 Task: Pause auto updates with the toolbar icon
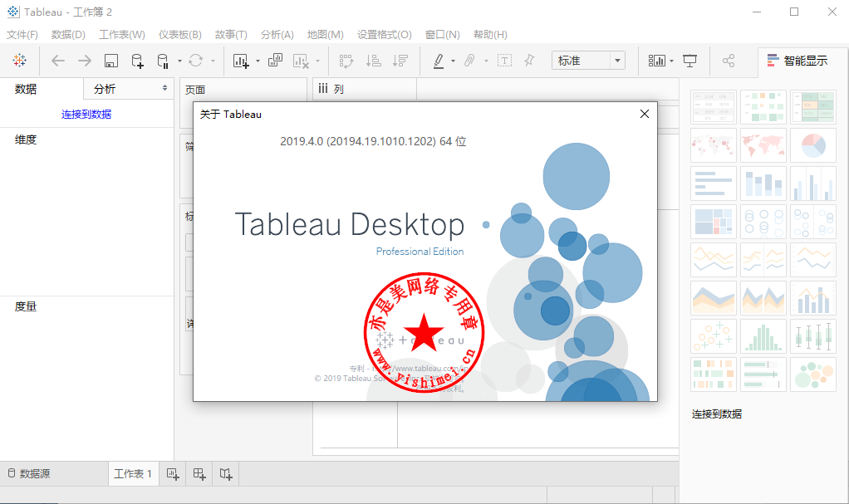(x=163, y=61)
